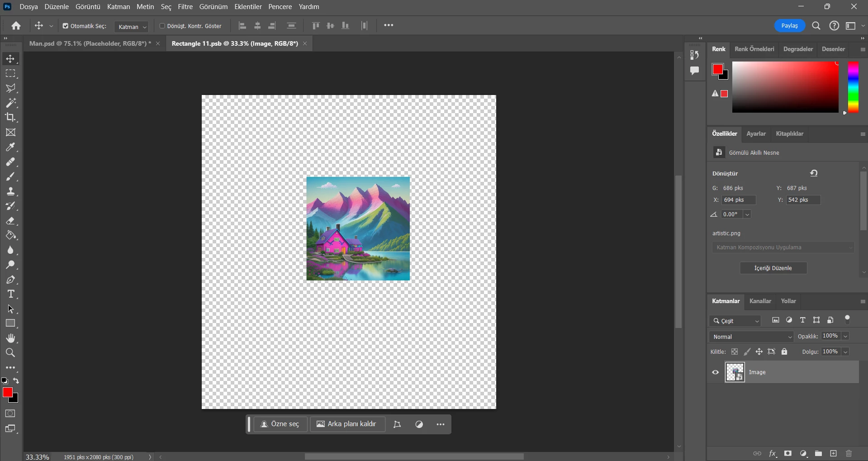Open the Katman auto-select dropdown
Screen dimensions: 868x461
point(132,27)
